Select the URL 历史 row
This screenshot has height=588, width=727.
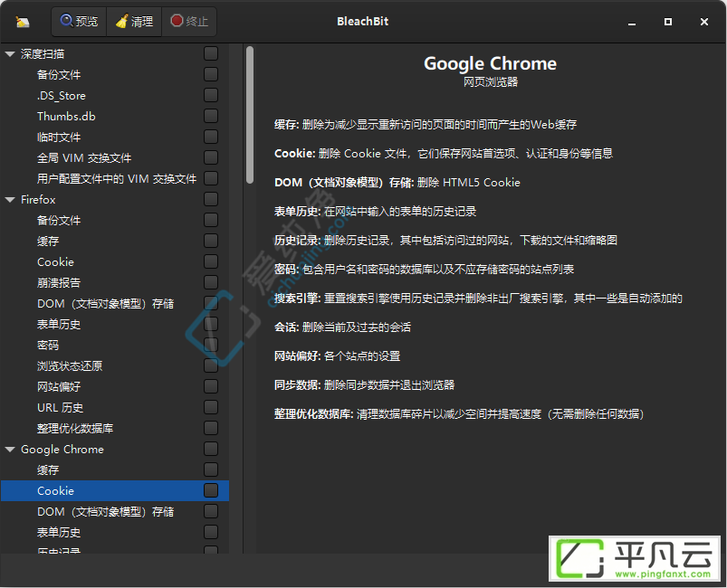coord(114,407)
